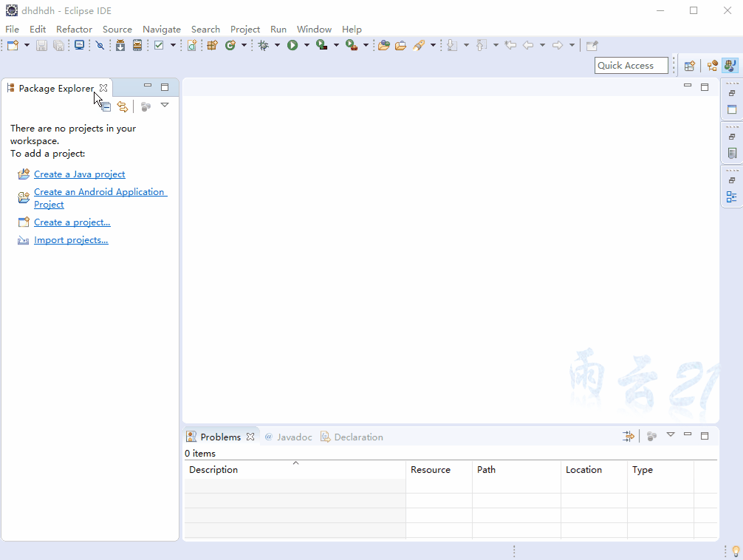This screenshot has height=560, width=743.
Task: Expand the Search flashlight dropdown arrow
Action: point(433,46)
